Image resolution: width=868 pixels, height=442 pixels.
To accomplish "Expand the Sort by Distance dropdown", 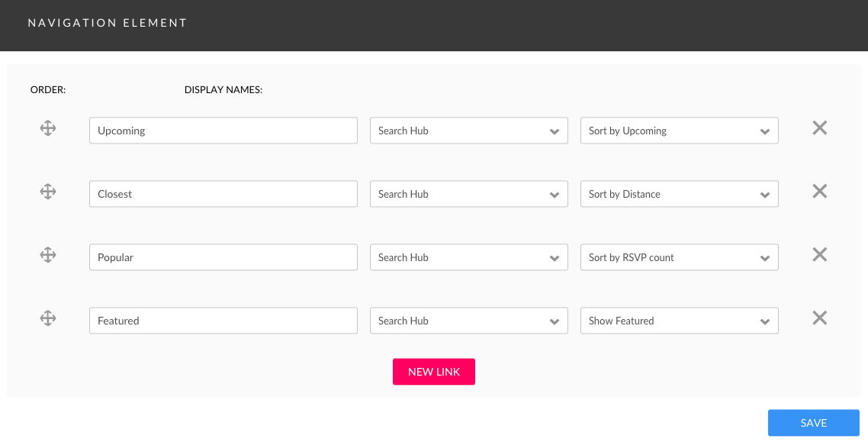I will pos(680,194).
